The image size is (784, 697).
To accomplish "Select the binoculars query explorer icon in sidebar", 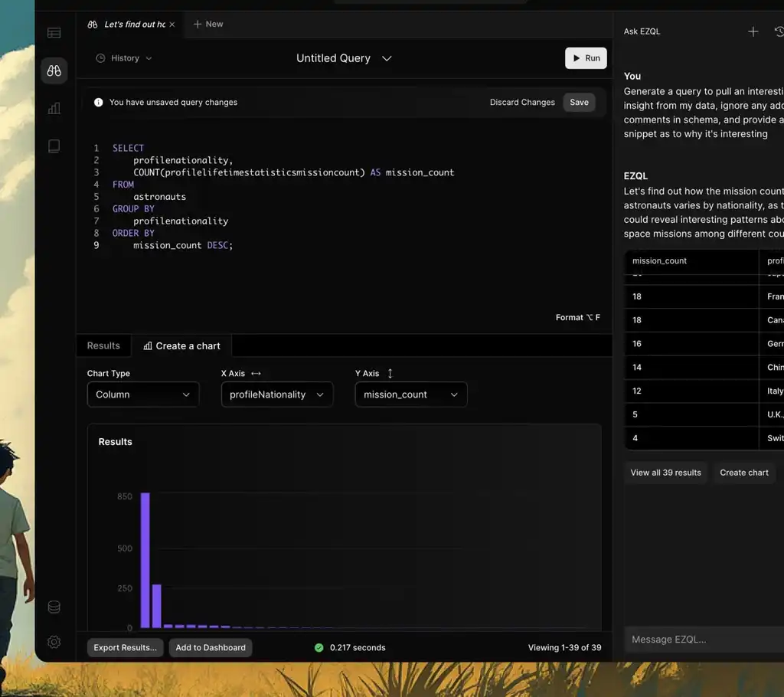I will (x=54, y=70).
